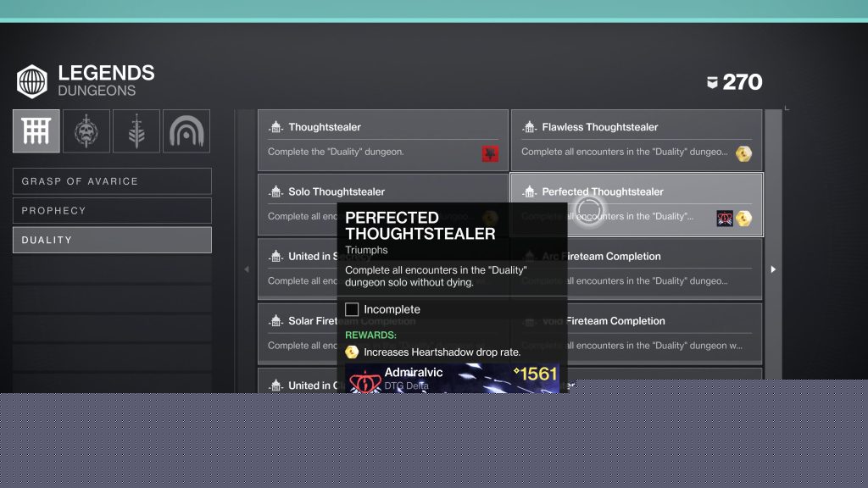Click the red emblem reward icon on Thoughtstealer
This screenshot has width=868, height=488.
(490, 153)
